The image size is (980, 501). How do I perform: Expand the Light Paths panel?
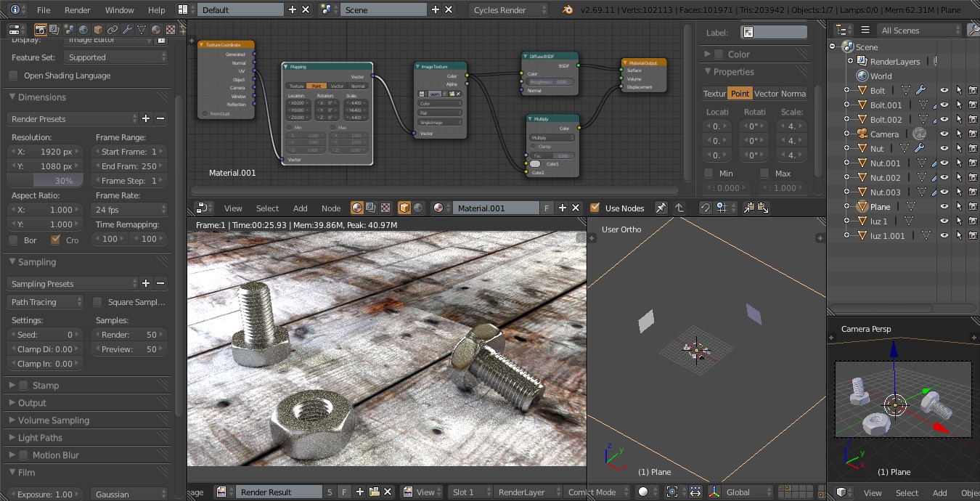[x=40, y=438]
